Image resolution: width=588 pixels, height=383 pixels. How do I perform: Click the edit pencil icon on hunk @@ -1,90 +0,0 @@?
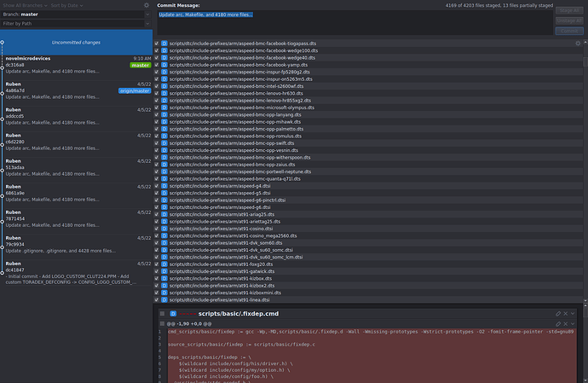tap(558, 323)
